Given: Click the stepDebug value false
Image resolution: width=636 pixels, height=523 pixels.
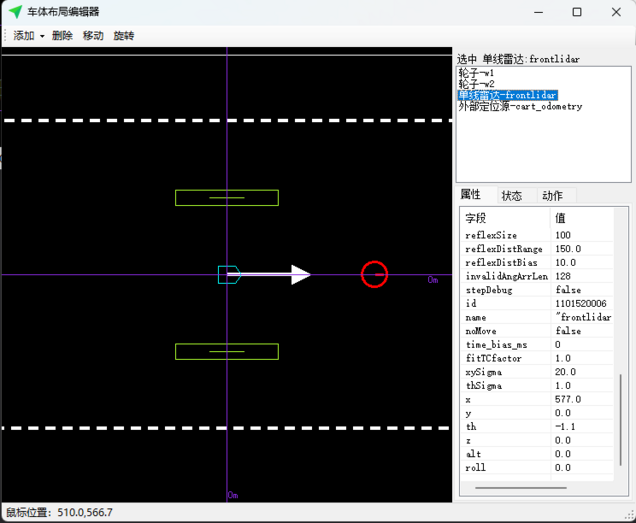Looking at the screenshot, I should tap(568, 290).
